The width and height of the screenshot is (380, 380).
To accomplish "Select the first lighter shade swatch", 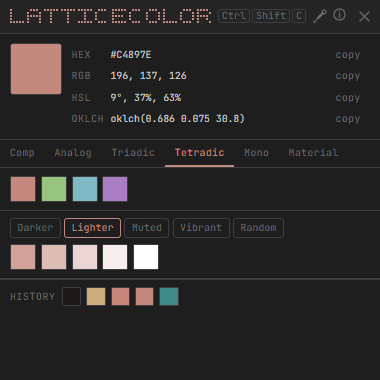I will pyautogui.click(x=23, y=257).
